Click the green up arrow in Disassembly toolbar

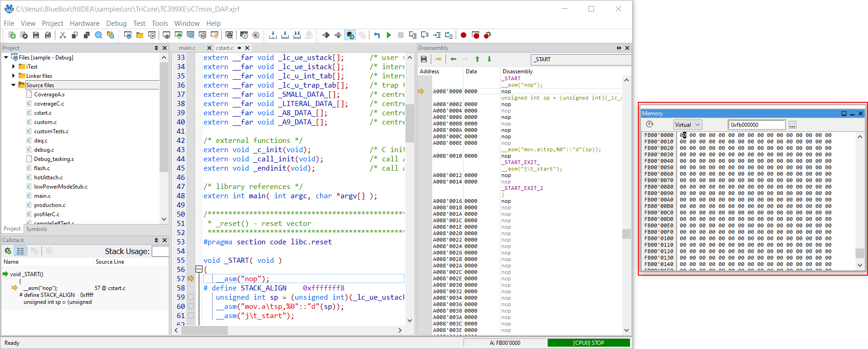pos(477,59)
